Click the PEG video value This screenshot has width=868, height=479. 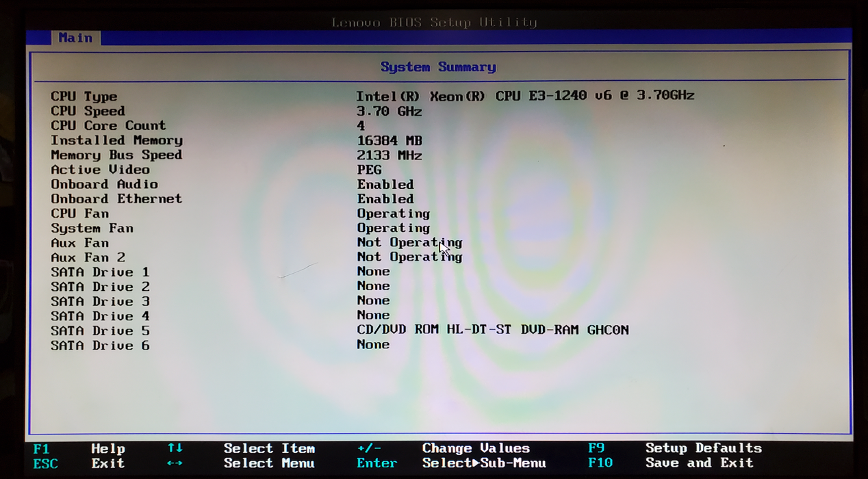pos(369,170)
